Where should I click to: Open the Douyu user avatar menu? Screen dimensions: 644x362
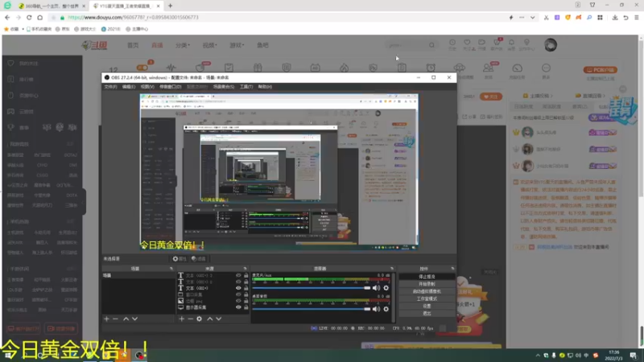(551, 45)
